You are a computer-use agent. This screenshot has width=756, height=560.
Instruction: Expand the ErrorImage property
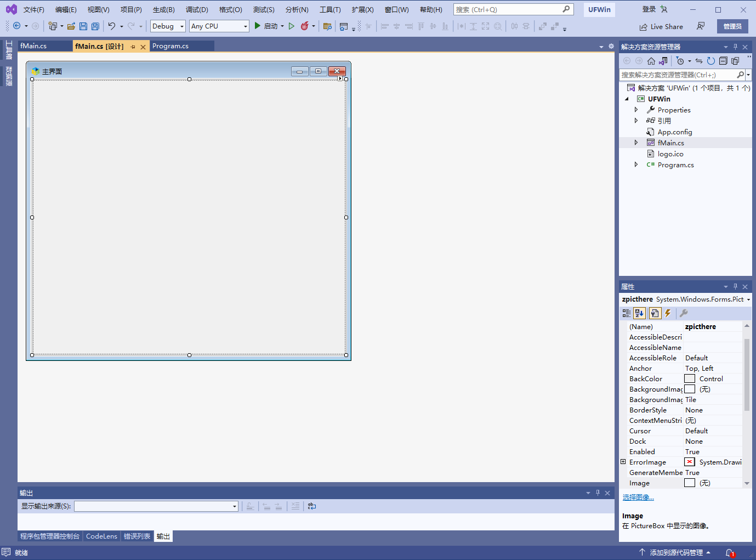coord(623,462)
